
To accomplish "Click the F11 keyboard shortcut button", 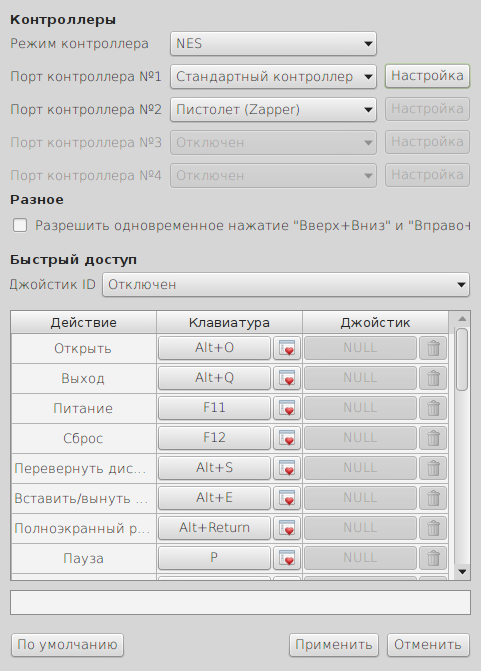I will coord(214,408).
